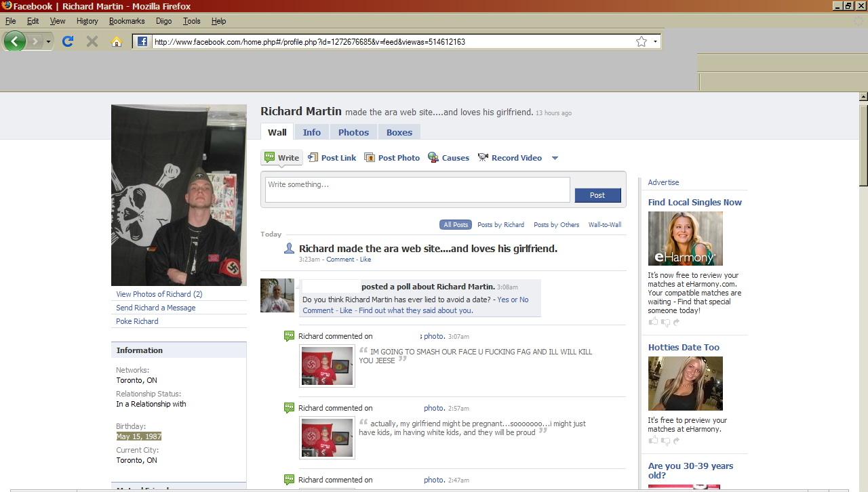Image resolution: width=868 pixels, height=492 pixels.
Task: Expand more posting options arrow after Record Video
Action: click(x=555, y=158)
